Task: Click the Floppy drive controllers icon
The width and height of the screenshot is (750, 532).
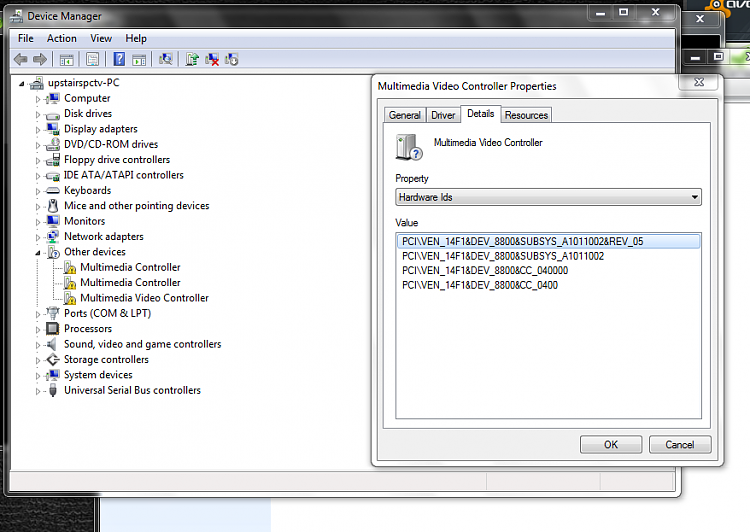Action: coord(53,159)
